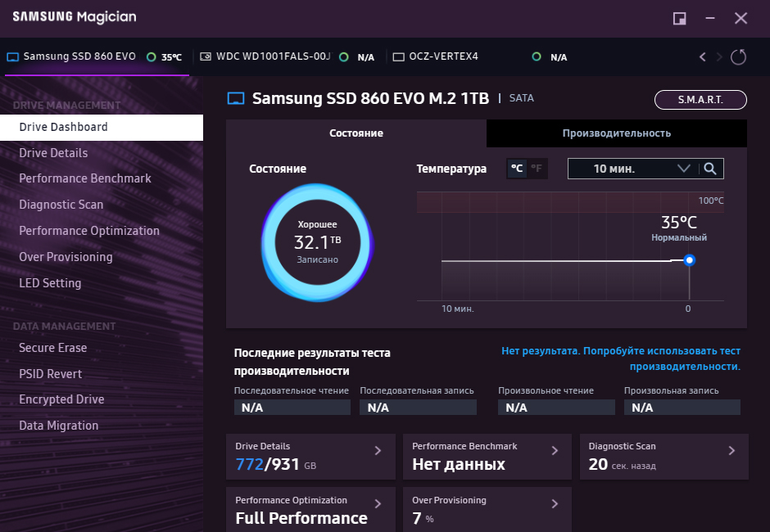Click the green status circle beside 35°C
The image size is (770, 532).
(x=152, y=57)
